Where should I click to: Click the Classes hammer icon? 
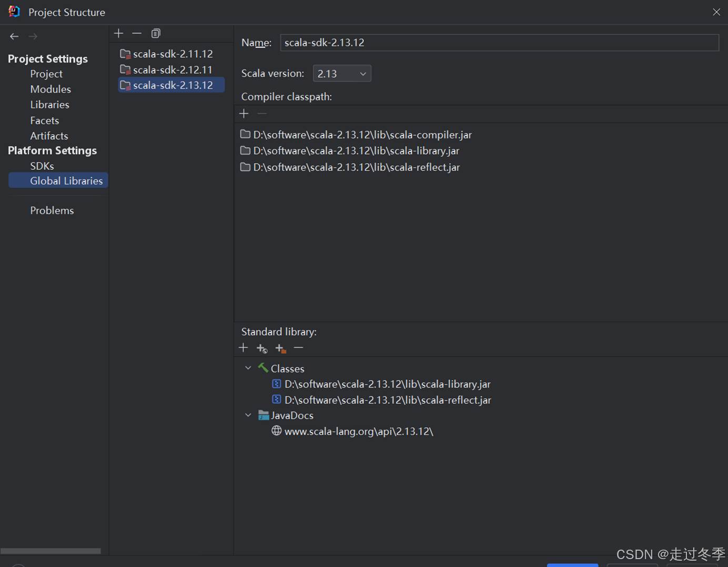click(x=263, y=368)
